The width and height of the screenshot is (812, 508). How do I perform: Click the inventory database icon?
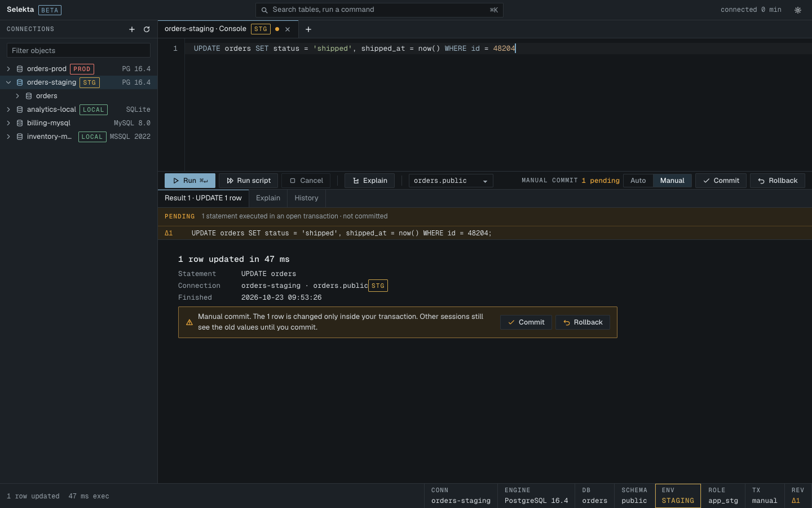[20, 137]
